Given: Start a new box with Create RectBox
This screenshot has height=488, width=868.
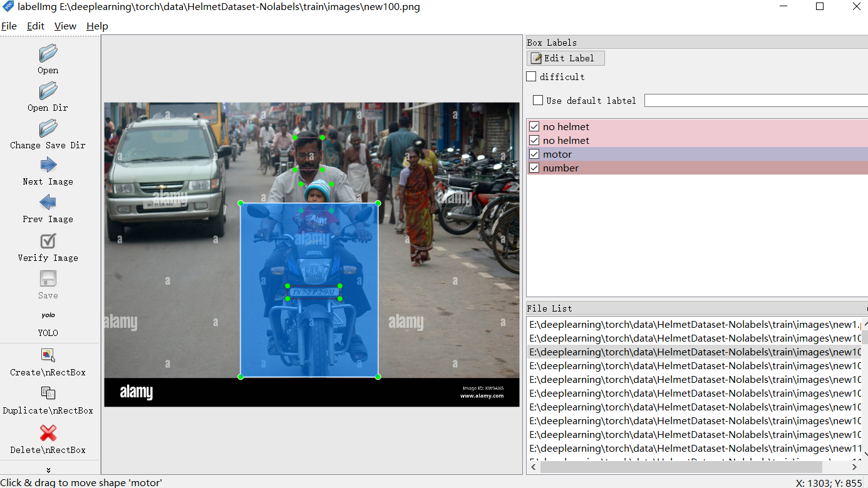Looking at the screenshot, I should (48, 362).
